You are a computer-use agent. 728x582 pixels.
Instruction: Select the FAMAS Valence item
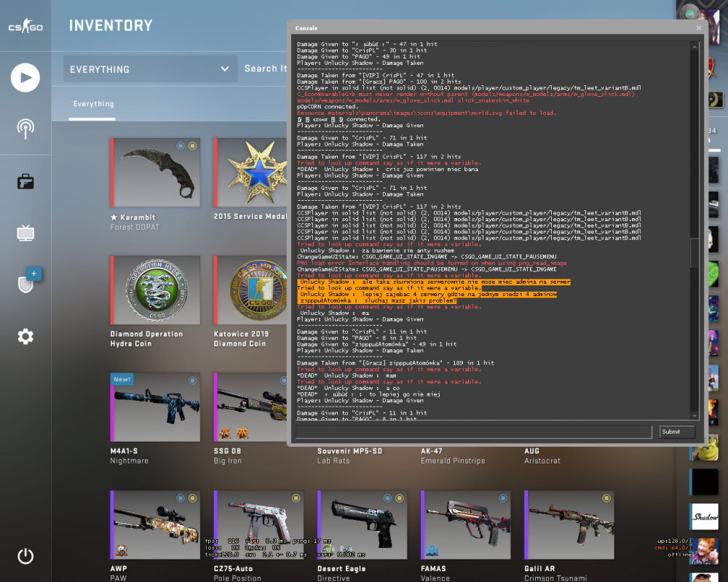(x=466, y=535)
